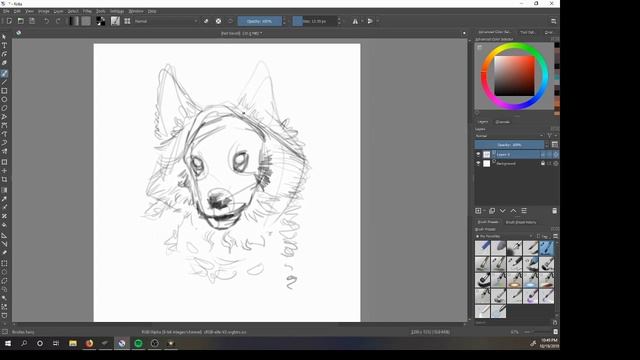Open layer filter options icon
The image size is (640, 360).
[549, 136]
